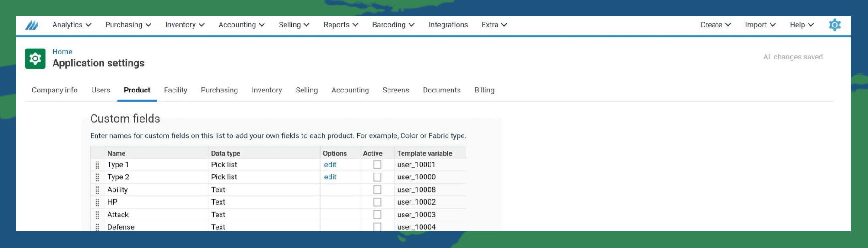This screenshot has height=248, width=868.
Task: Open the Help dropdown
Action: 802,25
